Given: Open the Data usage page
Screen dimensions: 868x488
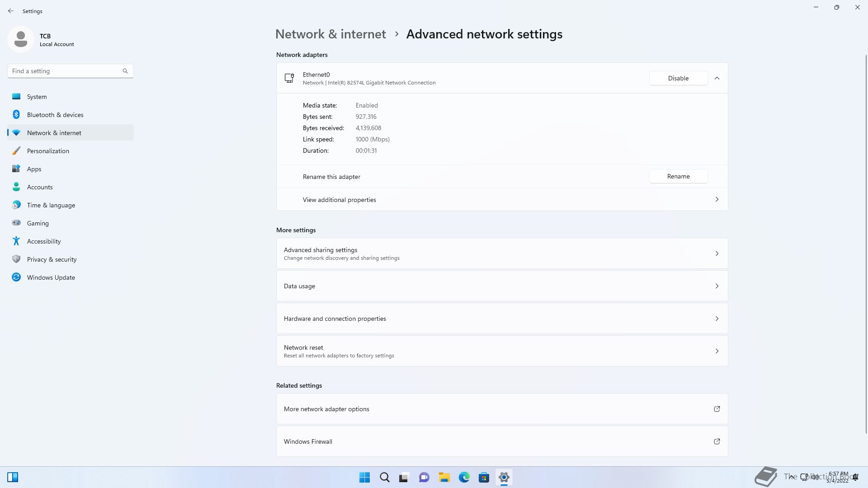Looking at the screenshot, I should click(502, 286).
